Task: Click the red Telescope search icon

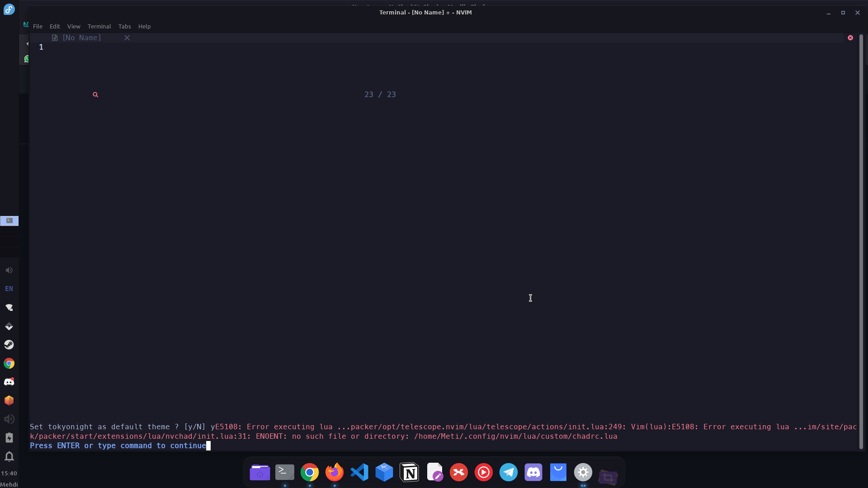Action: (x=95, y=94)
